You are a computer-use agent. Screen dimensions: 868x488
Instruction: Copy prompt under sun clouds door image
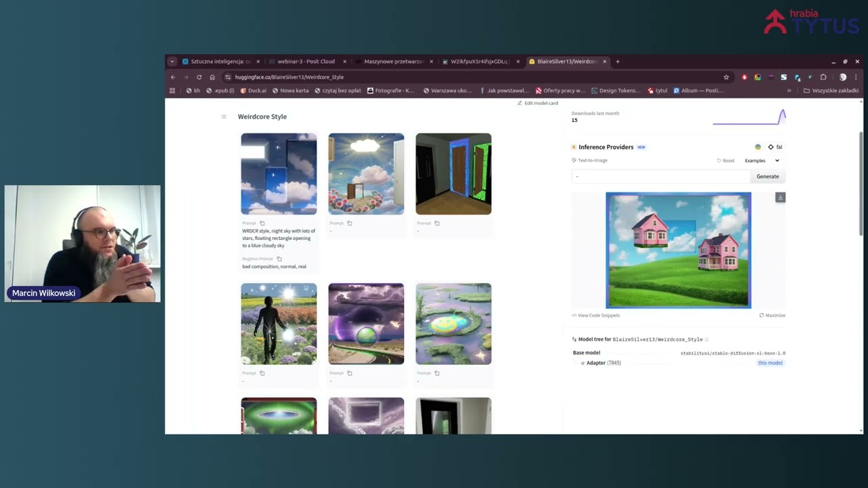click(x=350, y=223)
